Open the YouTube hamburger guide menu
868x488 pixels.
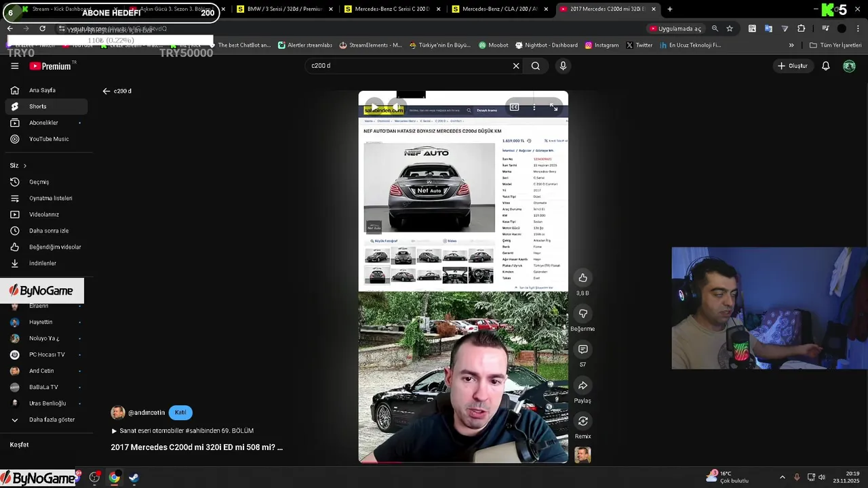point(14,66)
